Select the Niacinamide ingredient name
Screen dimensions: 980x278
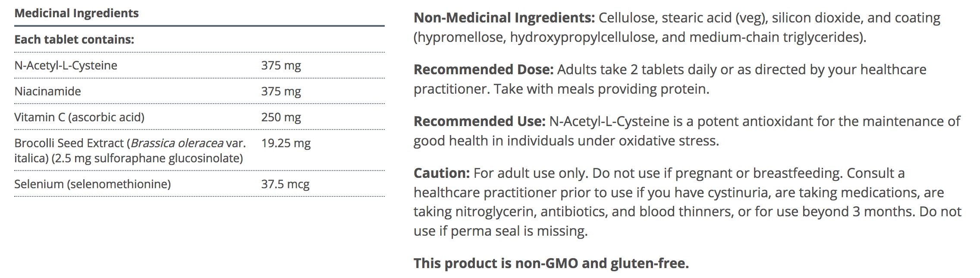[47, 92]
